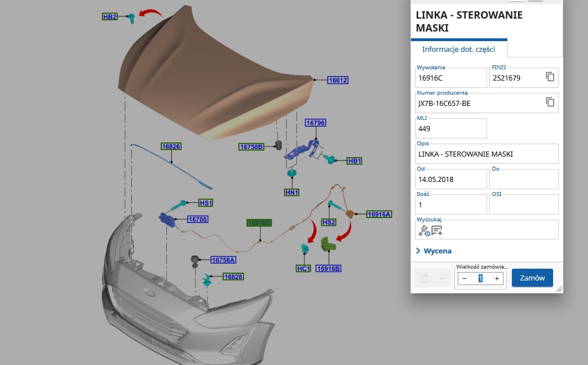
Task: Copy the FINIS number 2521679
Action: click(x=550, y=77)
